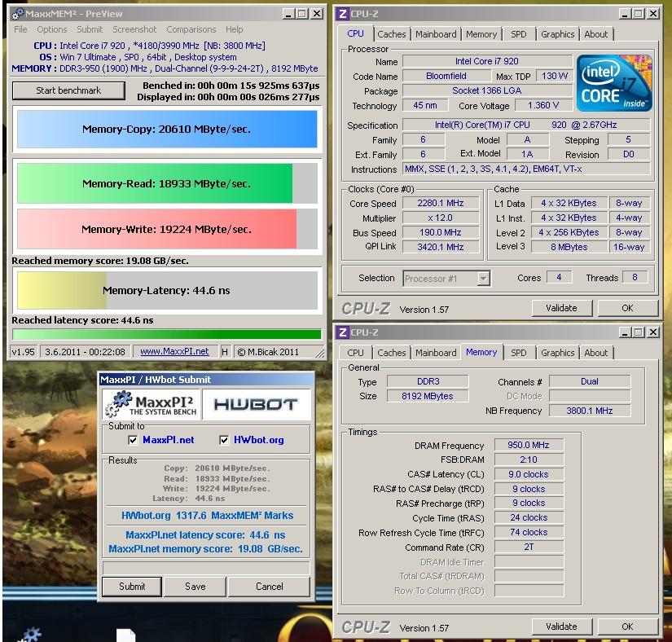Click the HWBOT logo banner
This screenshot has height=642, width=672.
256,405
